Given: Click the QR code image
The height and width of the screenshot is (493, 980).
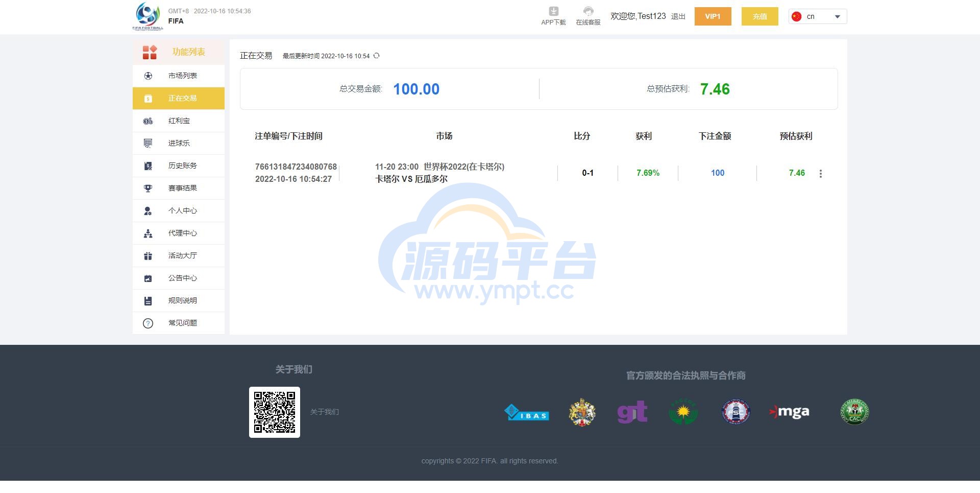Looking at the screenshot, I should pos(275,412).
